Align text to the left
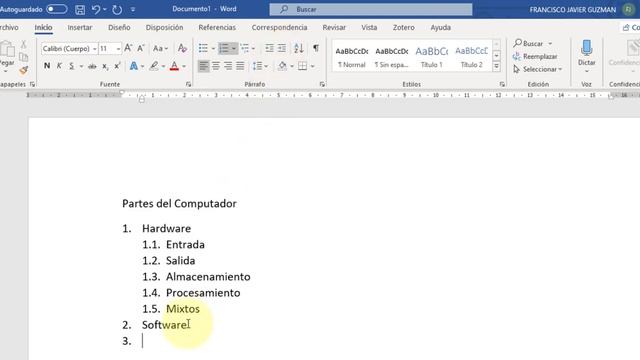This screenshot has height=360, width=640. [203, 66]
